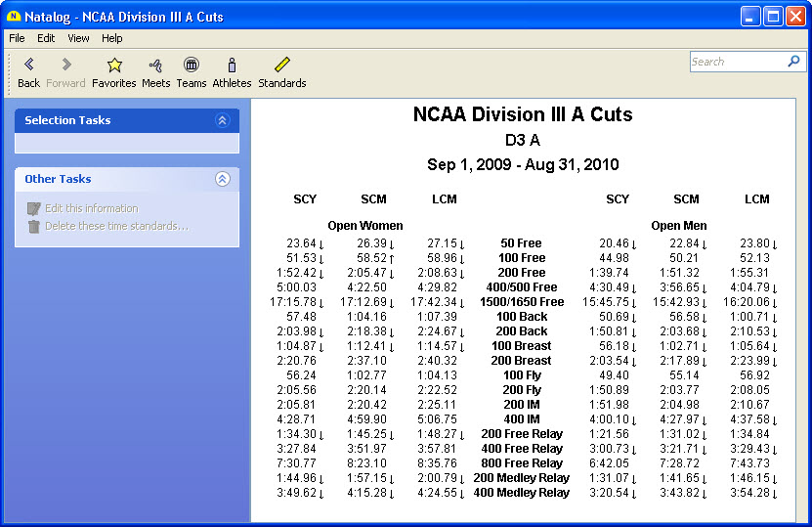Maximize the Natalog window

(x=772, y=17)
